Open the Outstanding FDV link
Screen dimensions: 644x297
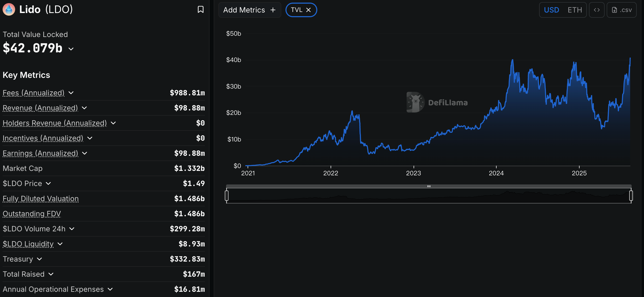(x=32, y=214)
